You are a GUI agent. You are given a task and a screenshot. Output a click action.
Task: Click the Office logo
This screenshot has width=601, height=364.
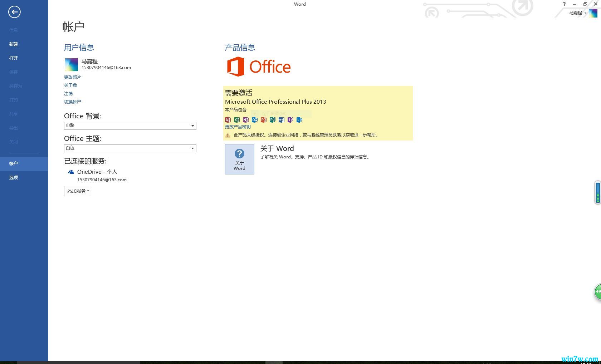point(259,67)
